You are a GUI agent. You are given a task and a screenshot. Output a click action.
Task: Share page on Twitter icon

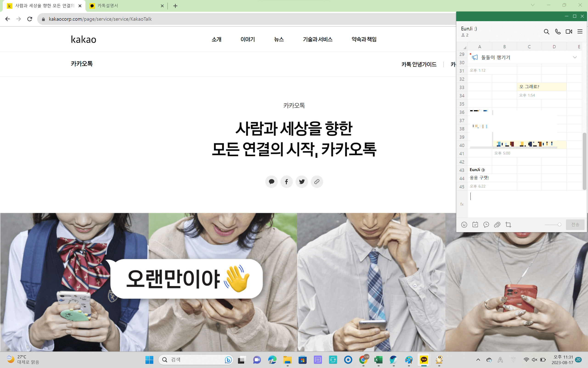point(302,181)
